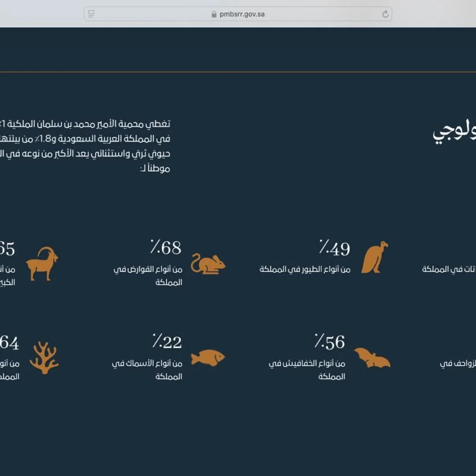This screenshot has width=476, height=476.
Task: Click the ٪68 rodent species statistic
Action: coord(166,247)
